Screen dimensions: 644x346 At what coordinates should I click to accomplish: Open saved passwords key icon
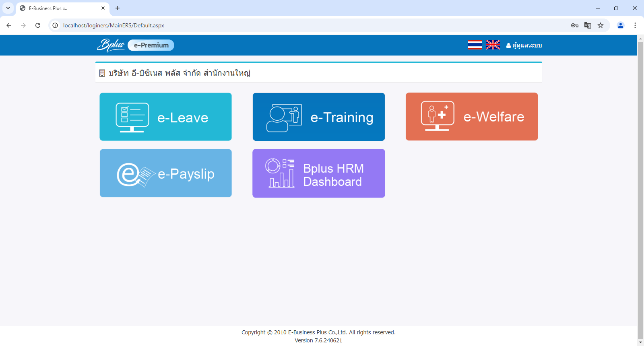coord(575,25)
